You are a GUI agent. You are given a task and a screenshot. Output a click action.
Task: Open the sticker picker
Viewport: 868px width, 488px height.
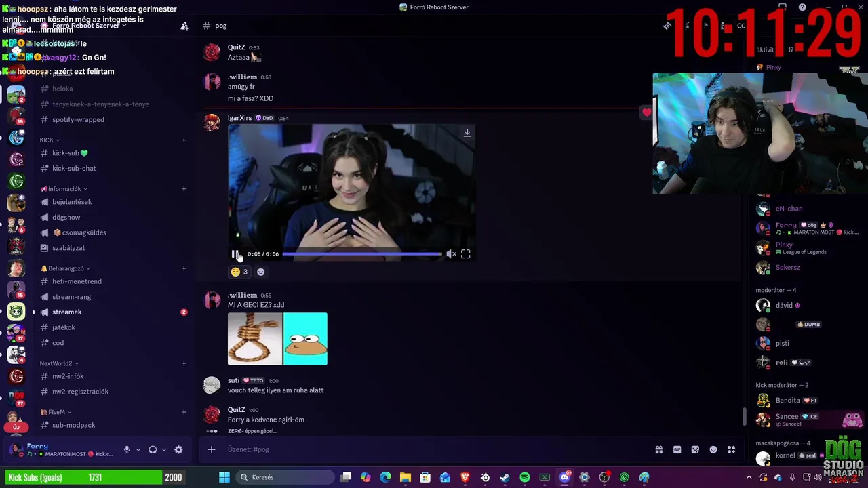coord(695,449)
